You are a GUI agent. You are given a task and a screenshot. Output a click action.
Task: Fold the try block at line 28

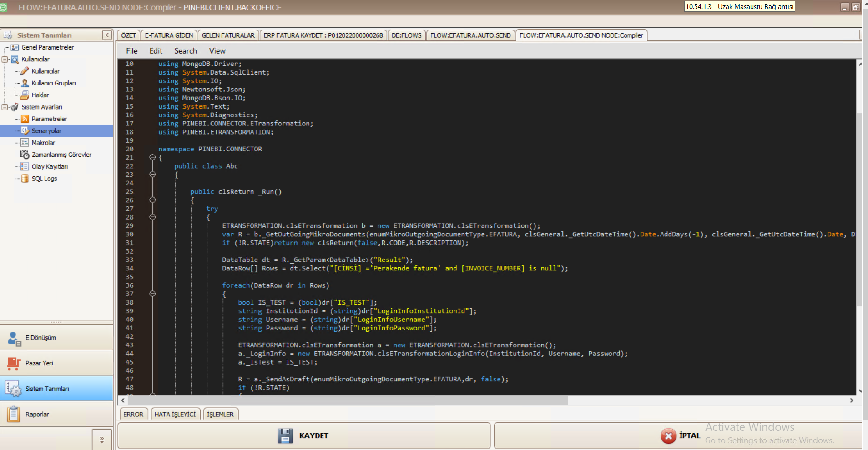(x=152, y=217)
